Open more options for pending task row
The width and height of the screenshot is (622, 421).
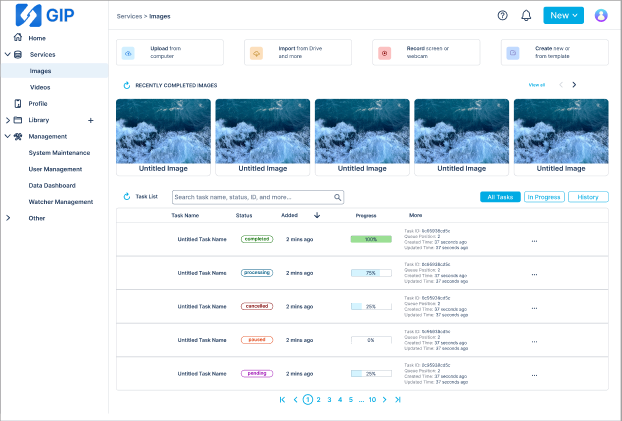(x=534, y=375)
